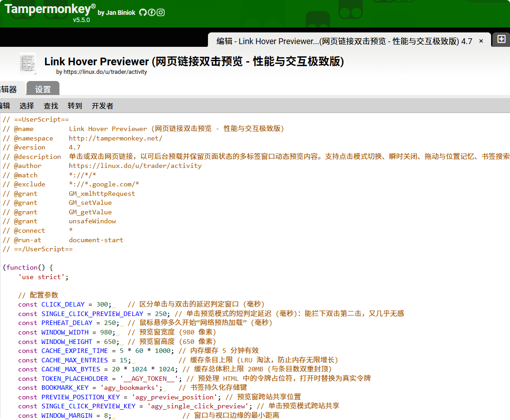
Task: Click 'GM_setValue' grant line
Action: 90,203
